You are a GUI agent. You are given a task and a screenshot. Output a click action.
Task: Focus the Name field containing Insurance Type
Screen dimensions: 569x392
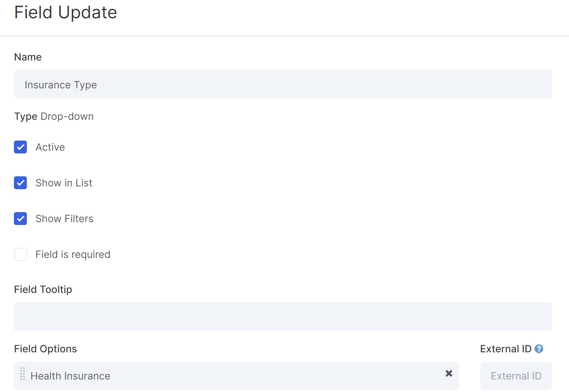[x=283, y=84]
